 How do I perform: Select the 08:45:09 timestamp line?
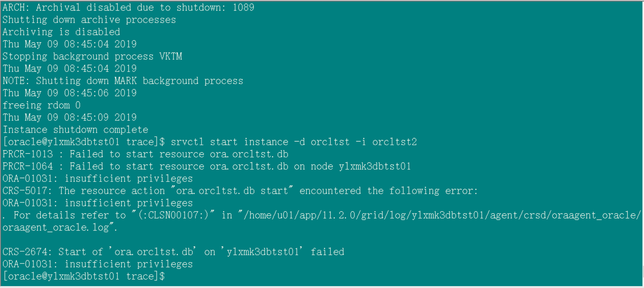70,117
